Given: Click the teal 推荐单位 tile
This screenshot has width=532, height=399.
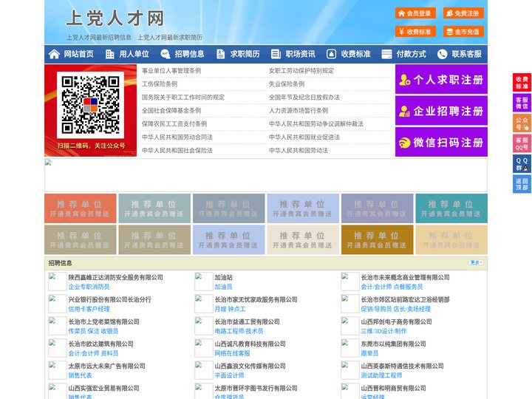Looking at the screenshot, I should [x=451, y=208].
